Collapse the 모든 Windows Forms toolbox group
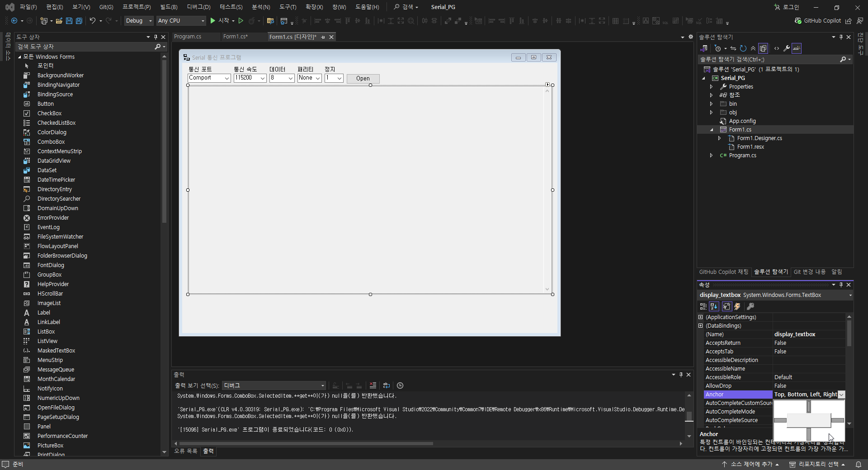The image size is (868, 470). [19, 57]
